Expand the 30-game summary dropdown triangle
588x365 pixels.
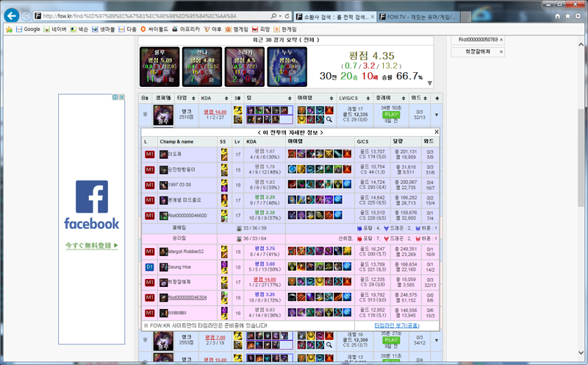pyautogui.click(x=430, y=83)
